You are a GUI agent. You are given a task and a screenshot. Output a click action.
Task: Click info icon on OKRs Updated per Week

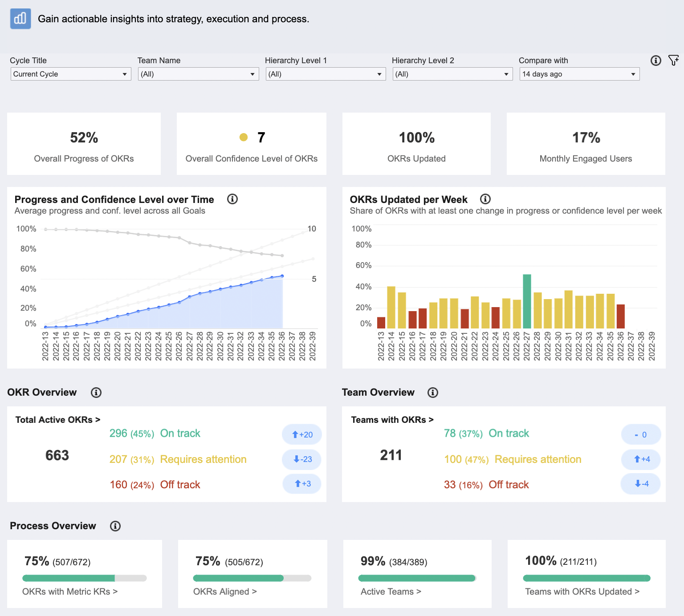coord(485,199)
